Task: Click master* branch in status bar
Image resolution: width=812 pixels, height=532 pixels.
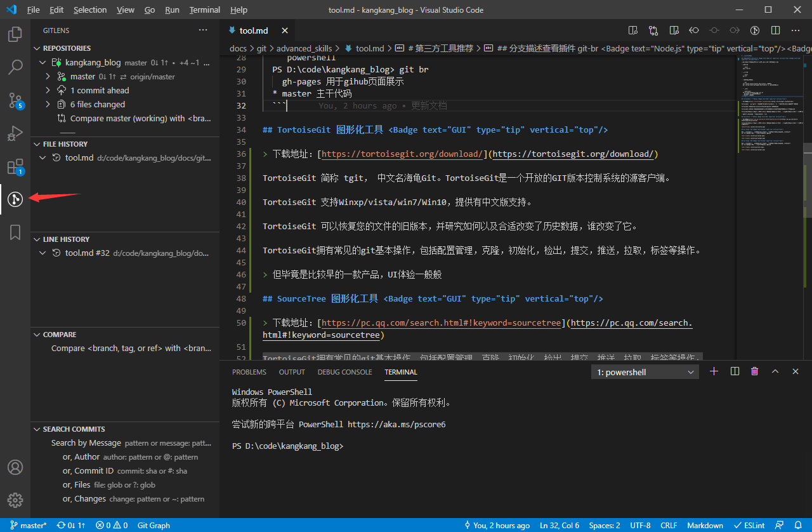Action: pyautogui.click(x=28, y=525)
